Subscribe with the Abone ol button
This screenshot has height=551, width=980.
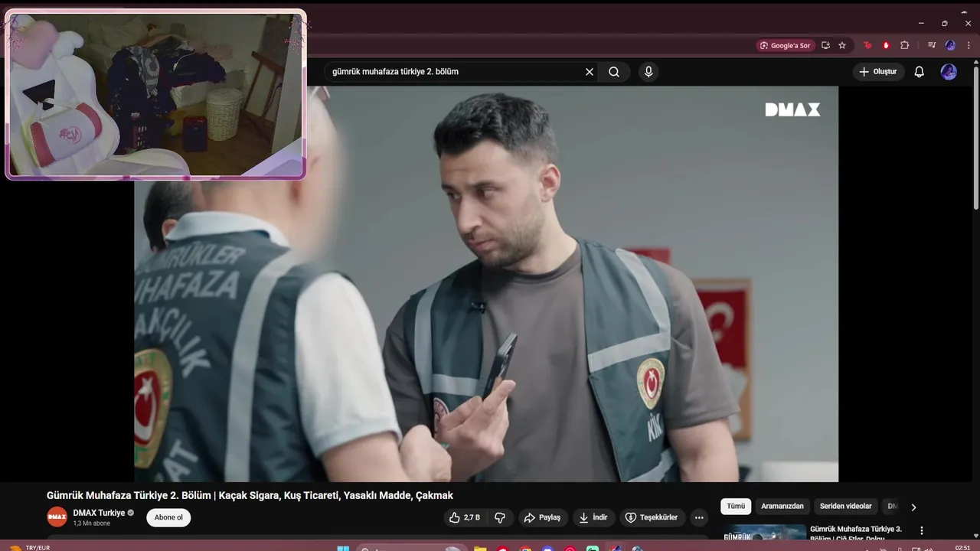click(168, 518)
